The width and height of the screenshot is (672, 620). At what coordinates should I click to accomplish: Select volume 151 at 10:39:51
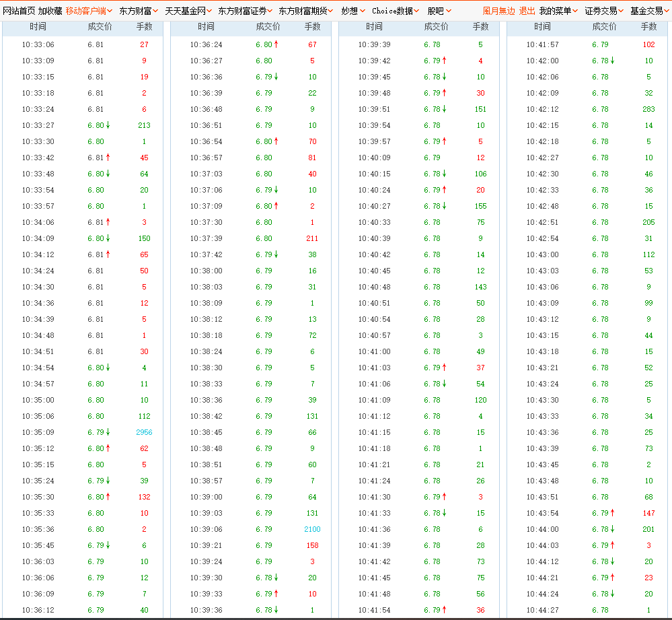[x=480, y=109]
